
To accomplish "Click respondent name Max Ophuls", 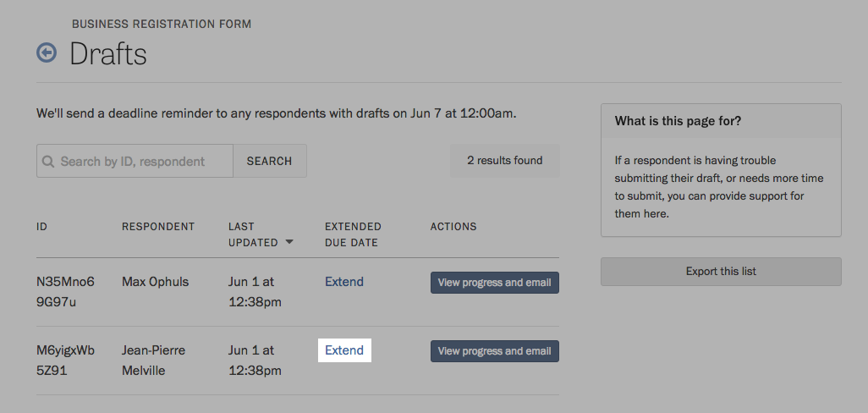I will [x=155, y=282].
